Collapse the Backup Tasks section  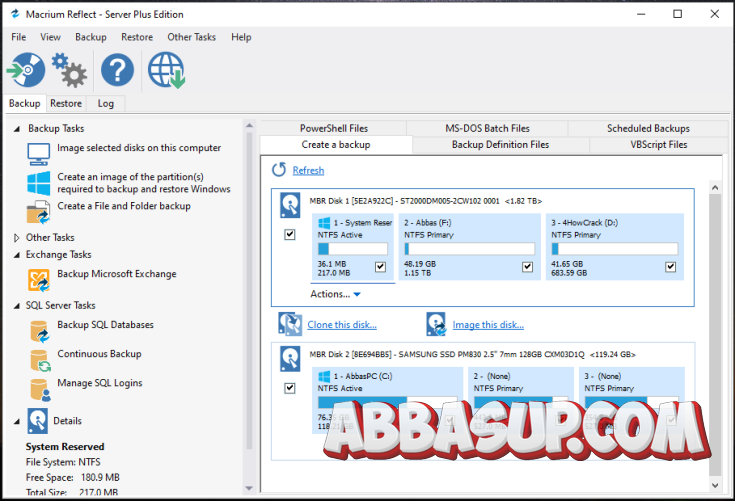tap(17, 128)
